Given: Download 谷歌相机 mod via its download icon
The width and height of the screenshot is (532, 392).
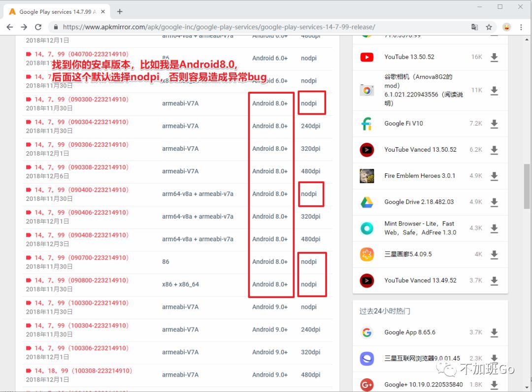Looking at the screenshot, I should coord(495,91).
